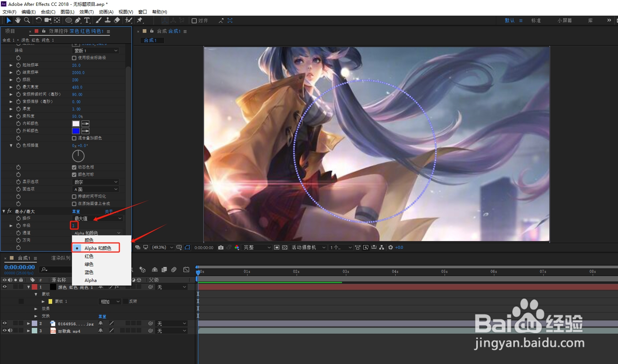Select the Puppet Pin tool
Image resolution: width=618 pixels, height=364 pixels.
[x=139, y=20]
